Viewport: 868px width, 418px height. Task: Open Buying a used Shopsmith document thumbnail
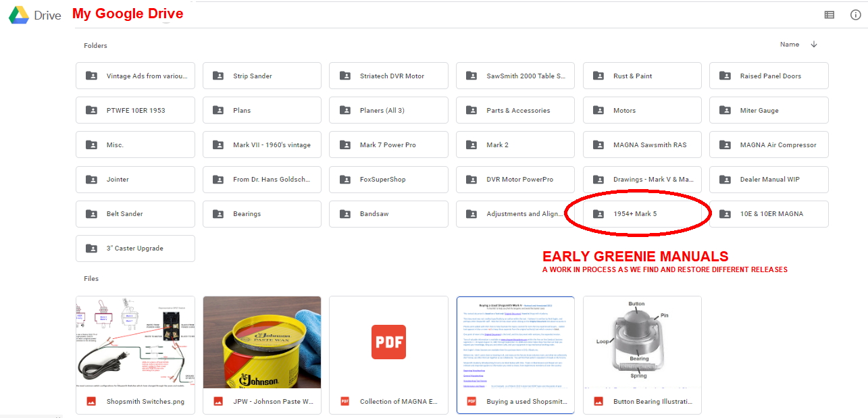pos(515,342)
